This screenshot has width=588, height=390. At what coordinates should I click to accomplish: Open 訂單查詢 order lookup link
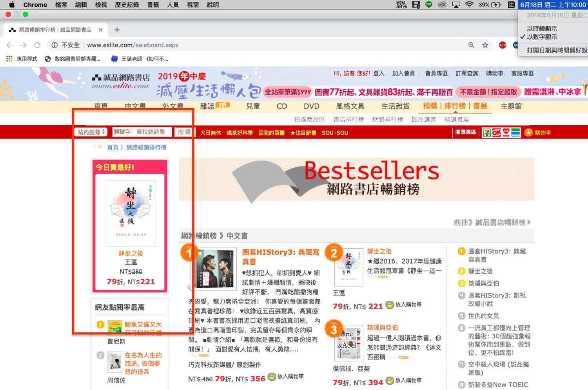tap(467, 73)
